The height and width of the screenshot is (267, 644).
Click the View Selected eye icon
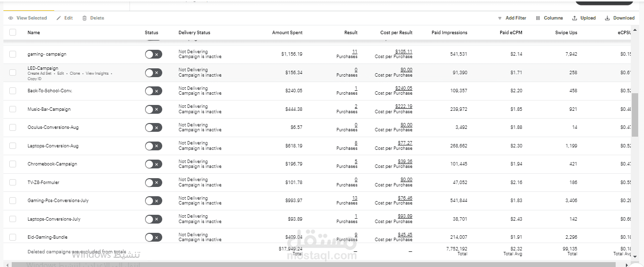point(11,18)
